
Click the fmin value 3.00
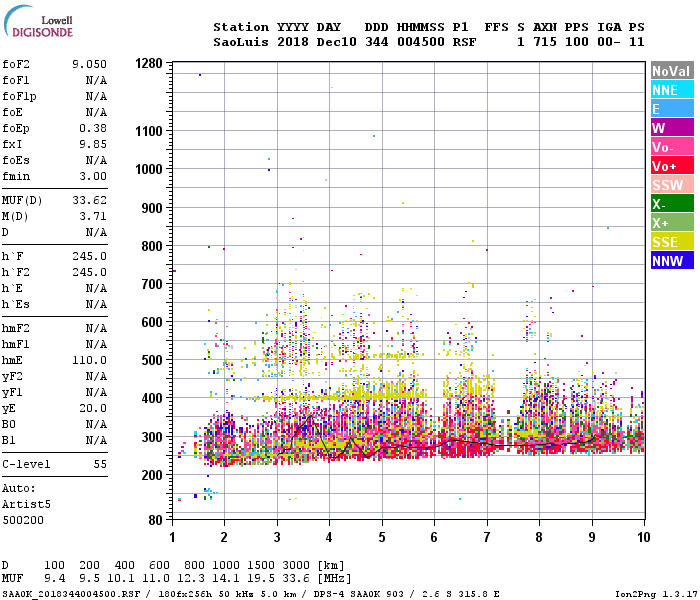coord(93,176)
